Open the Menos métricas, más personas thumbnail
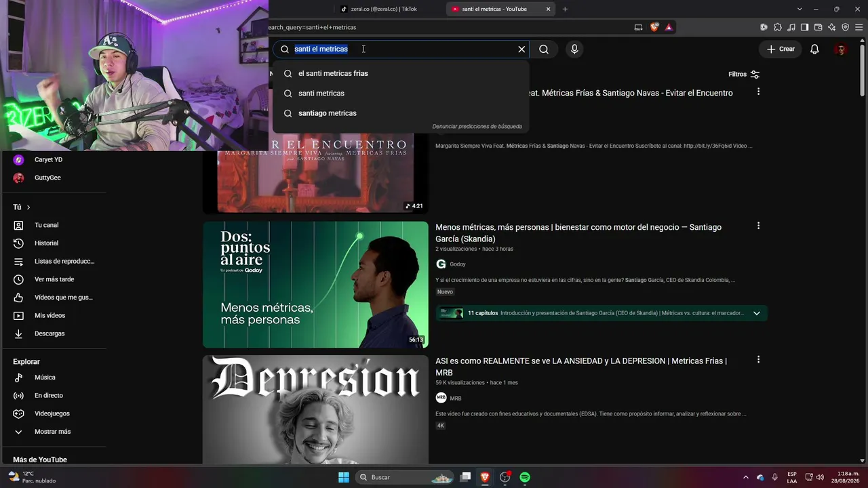 click(315, 285)
